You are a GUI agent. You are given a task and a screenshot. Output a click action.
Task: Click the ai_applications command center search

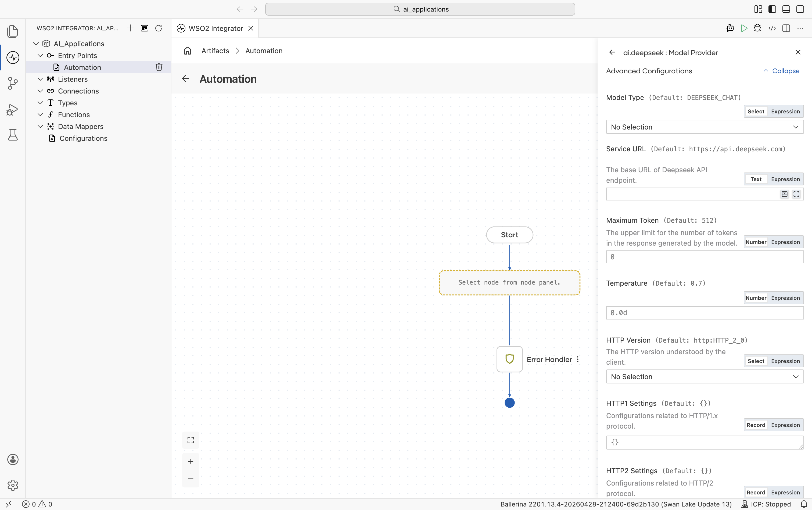tap(420, 9)
